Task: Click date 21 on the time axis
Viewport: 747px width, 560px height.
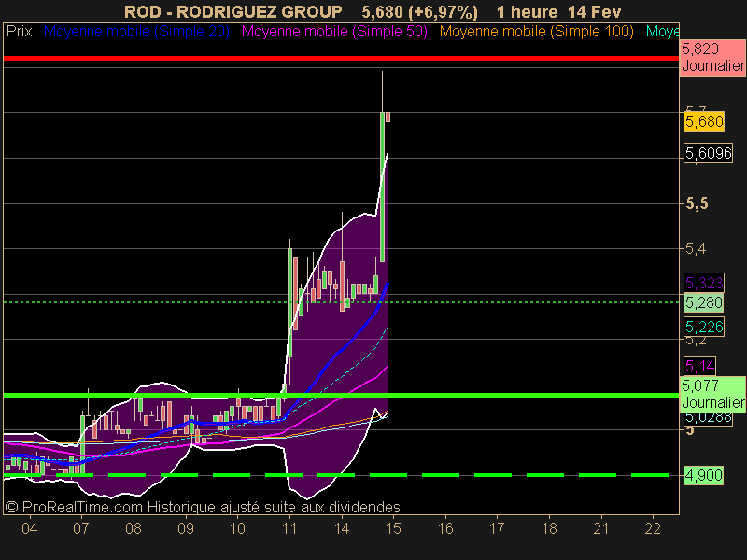Action: [600, 528]
